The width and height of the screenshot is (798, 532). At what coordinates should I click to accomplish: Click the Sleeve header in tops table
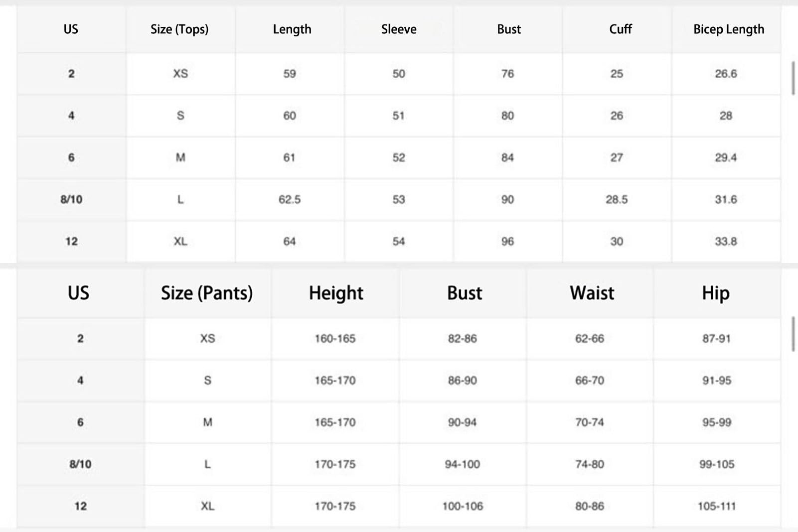(399, 29)
